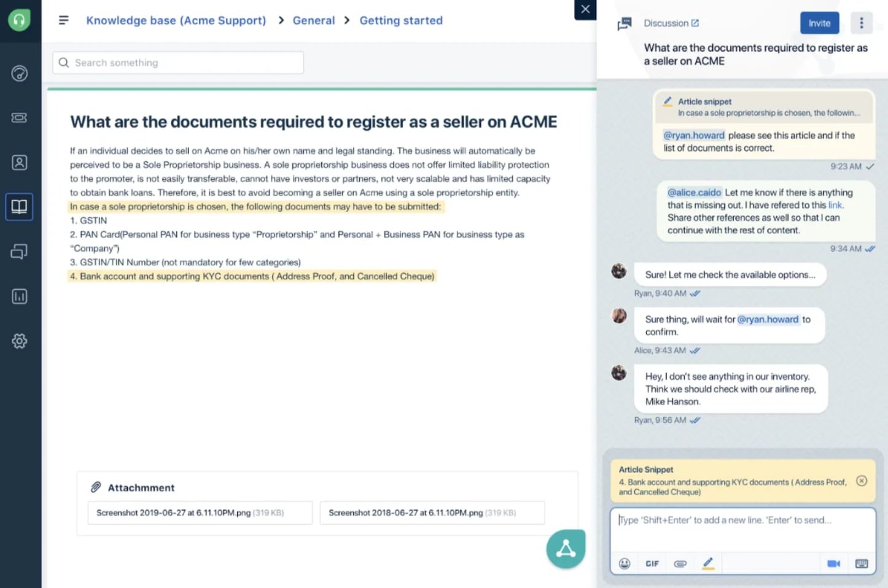Open the emoji picker
888x588 pixels.
tap(625, 563)
